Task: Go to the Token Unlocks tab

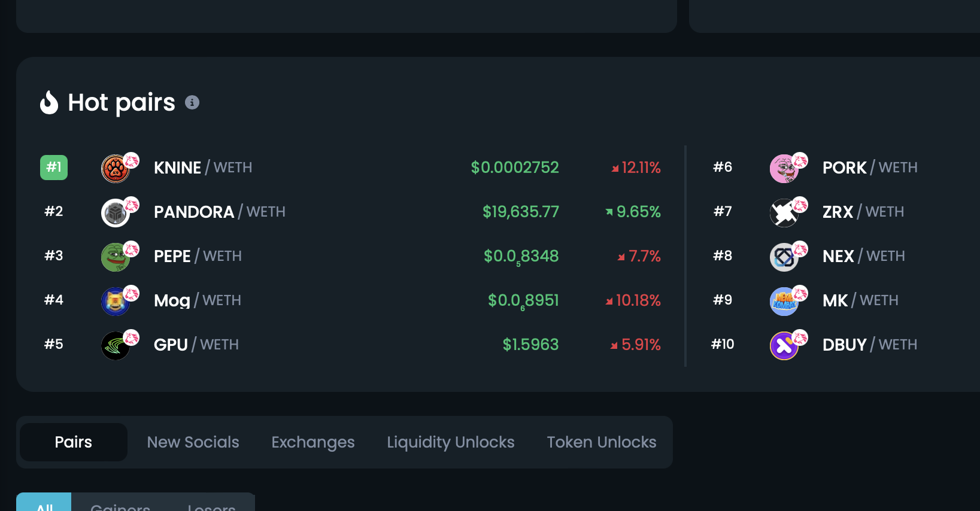Action: [602, 442]
